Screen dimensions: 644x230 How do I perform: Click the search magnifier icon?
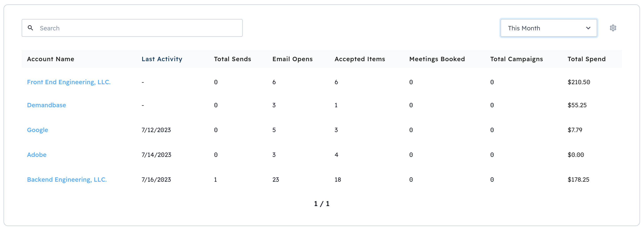click(30, 28)
